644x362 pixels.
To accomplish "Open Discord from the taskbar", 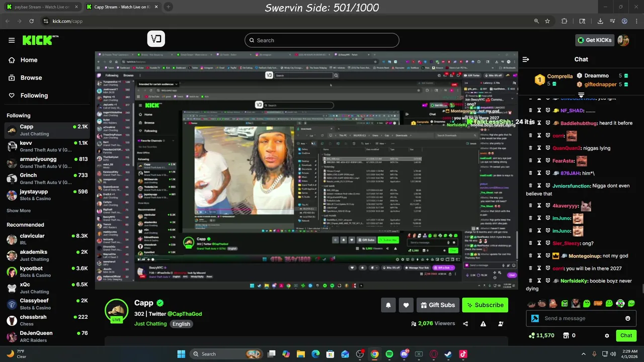I will tap(404, 354).
